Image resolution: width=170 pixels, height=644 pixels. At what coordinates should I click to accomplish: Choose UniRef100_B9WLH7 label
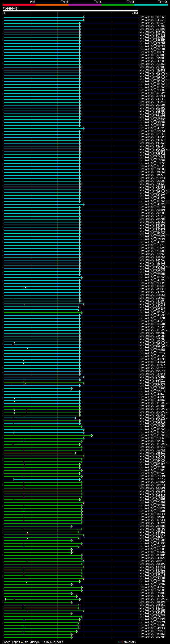[x=152, y=579]
